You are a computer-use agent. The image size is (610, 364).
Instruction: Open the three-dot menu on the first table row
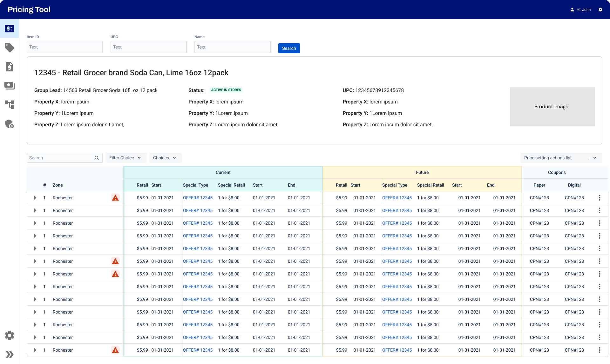[600, 198]
